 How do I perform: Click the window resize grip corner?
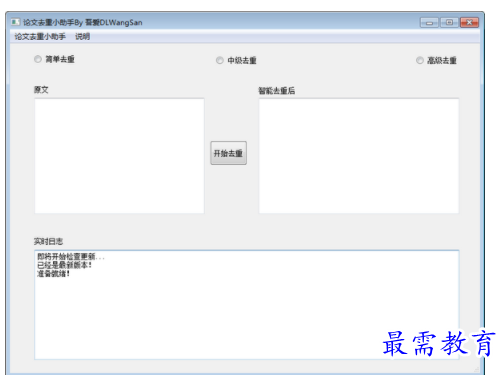tap(476, 369)
